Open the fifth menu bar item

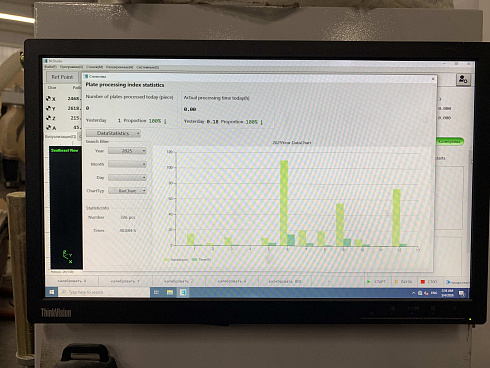(148, 67)
